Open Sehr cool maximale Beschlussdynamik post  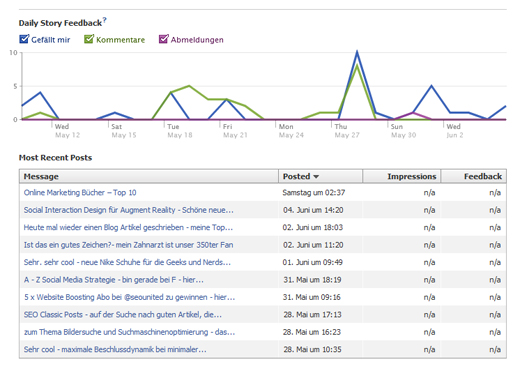[x=115, y=349]
